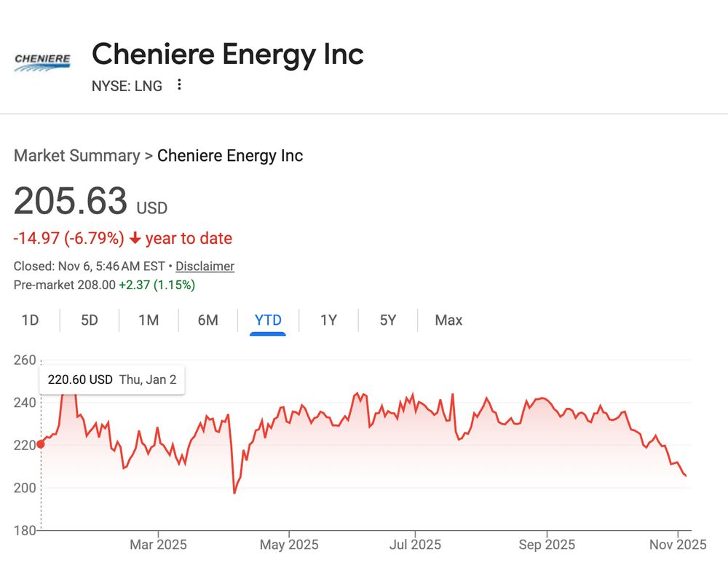Click the Cheniere company logo
This screenshot has width=728, height=568.
pos(42,62)
